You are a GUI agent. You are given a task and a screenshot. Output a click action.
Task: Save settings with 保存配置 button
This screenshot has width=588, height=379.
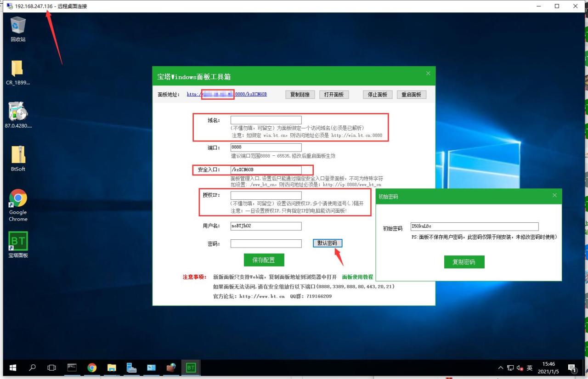pyautogui.click(x=264, y=260)
